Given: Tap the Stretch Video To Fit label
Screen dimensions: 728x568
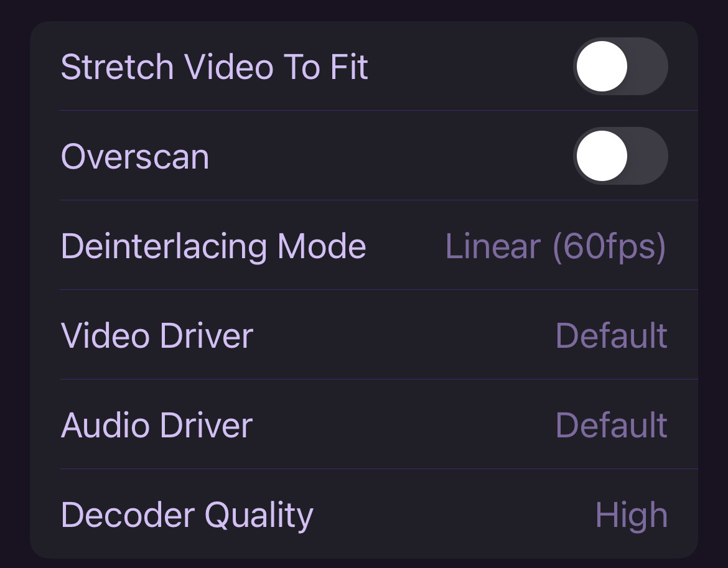Looking at the screenshot, I should [x=215, y=67].
